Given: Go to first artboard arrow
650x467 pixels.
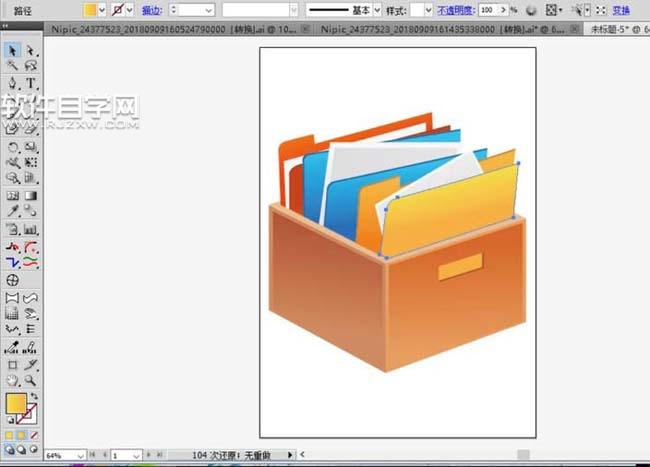Looking at the screenshot, I should [x=92, y=455].
